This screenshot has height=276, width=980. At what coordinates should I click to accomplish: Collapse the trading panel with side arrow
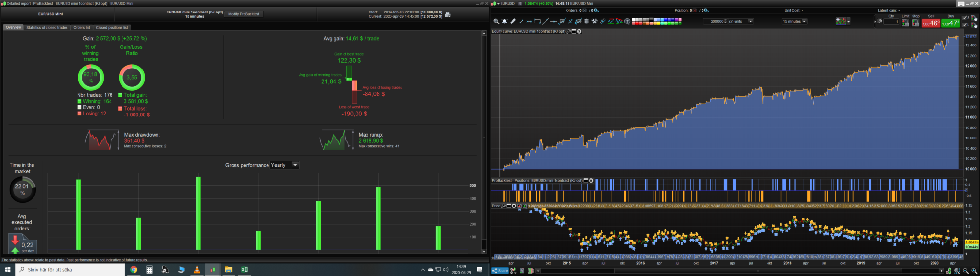click(x=875, y=22)
